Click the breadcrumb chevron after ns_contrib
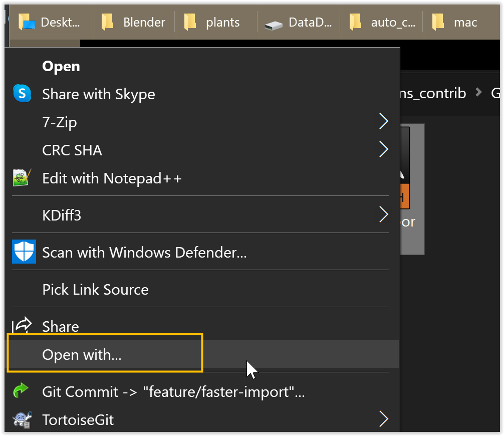504x436 pixels. tap(478, 93)
